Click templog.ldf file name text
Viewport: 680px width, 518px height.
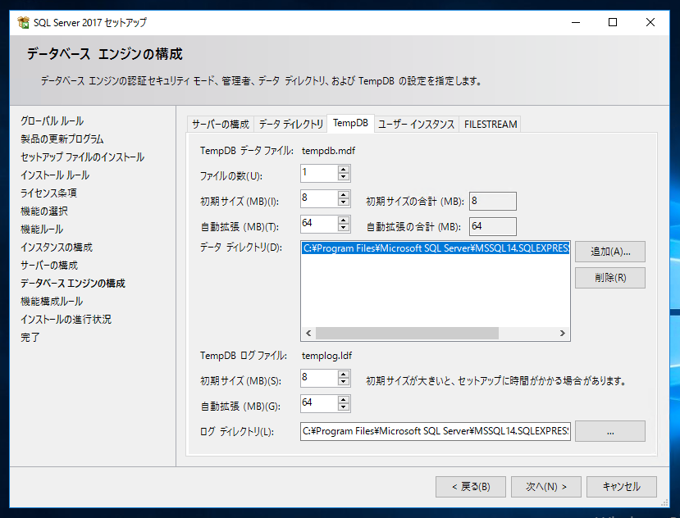pyautogui.click(x=327, y=356)
